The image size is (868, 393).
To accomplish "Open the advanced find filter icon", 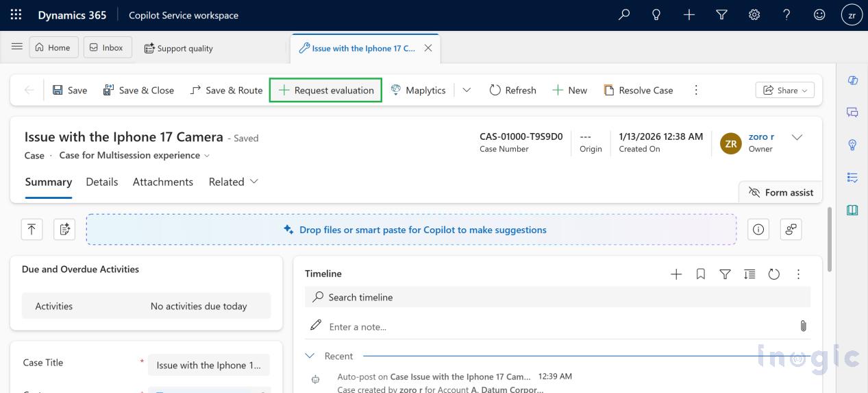I will tap(721, 14).
